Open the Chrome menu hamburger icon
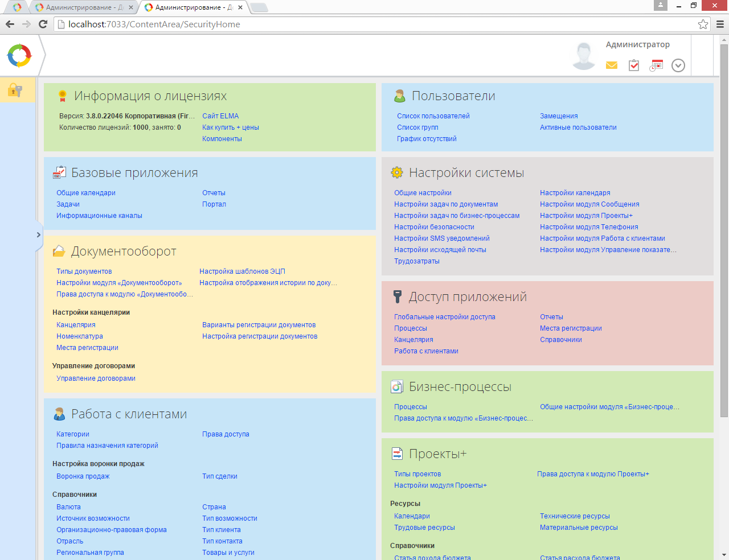This screenshot has height=560, width=729. point(720,24)
